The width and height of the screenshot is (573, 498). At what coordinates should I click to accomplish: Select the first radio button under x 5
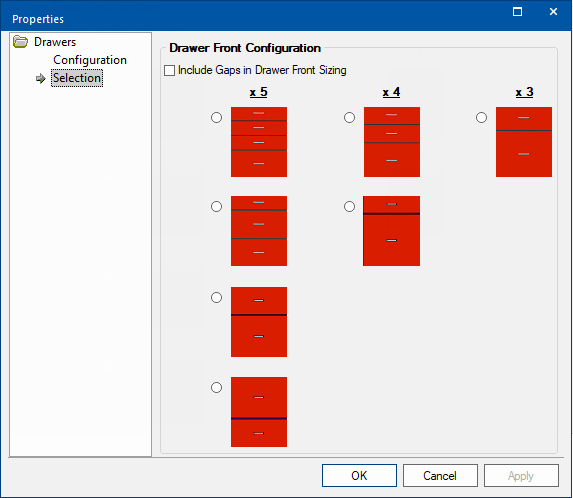click(216, 118)
